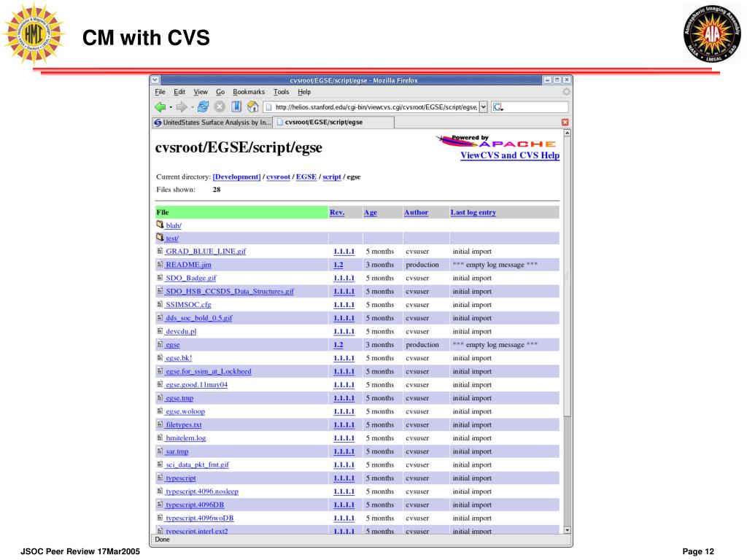Click the page scrollbar down arrow
Image resolution: width=747 pixels, height=560 pixels.
pyautogui.click(x=567, y=529)
